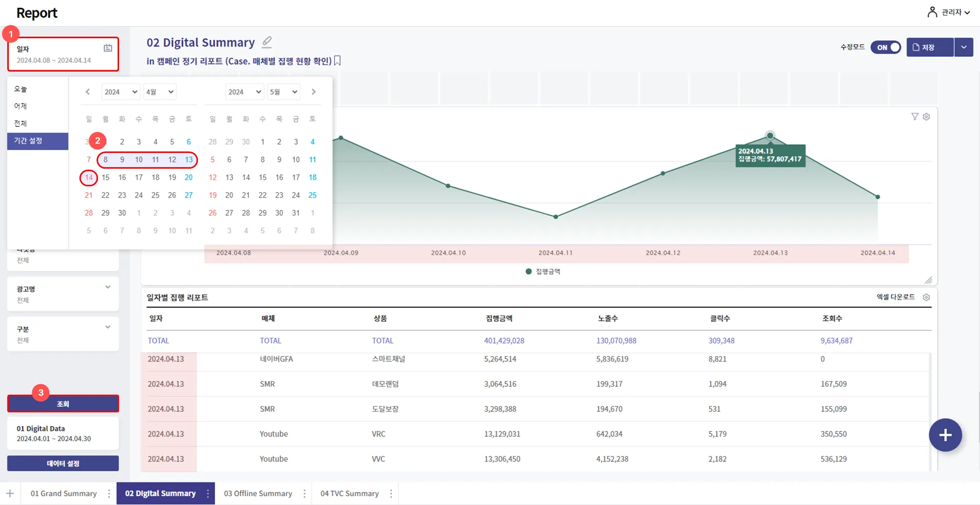
Task: Click the calendar icon in date field
Action: [x=108, y=48]
